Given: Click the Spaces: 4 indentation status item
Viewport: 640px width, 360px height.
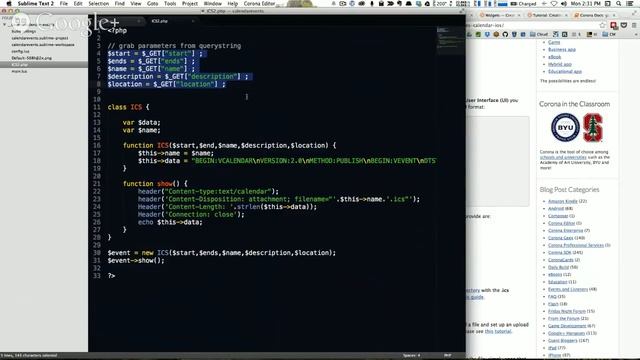Looking at the screenshot, I should point(411,356).
